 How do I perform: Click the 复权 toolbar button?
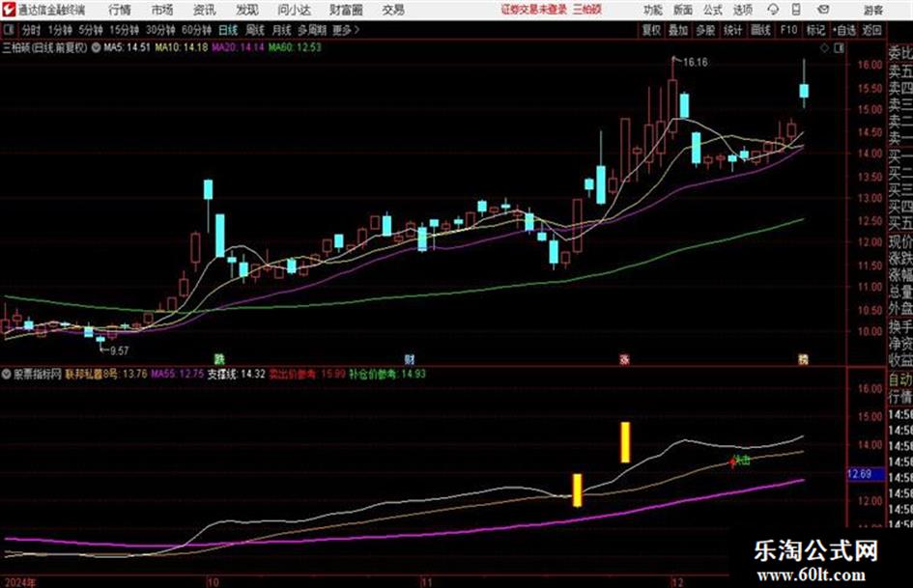coord(651,30)
